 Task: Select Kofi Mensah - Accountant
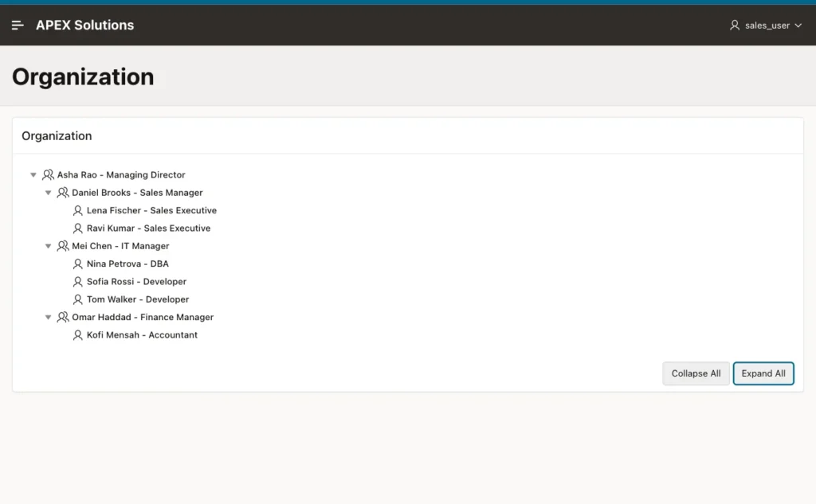click(x=142, y=335)
